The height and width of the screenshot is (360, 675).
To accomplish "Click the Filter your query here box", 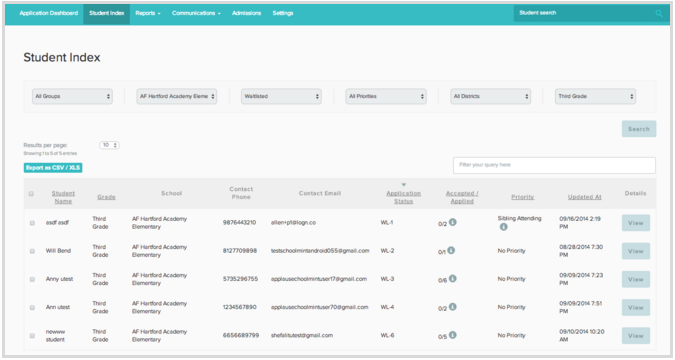I will (554, 165).
